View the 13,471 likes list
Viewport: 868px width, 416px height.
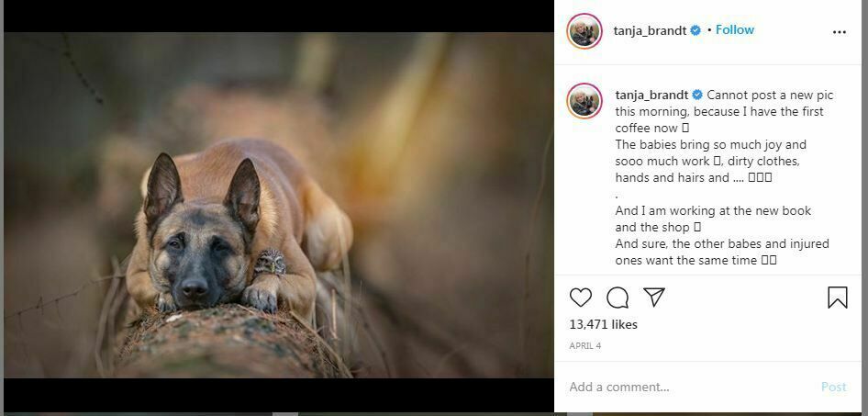tap(603, 324)
